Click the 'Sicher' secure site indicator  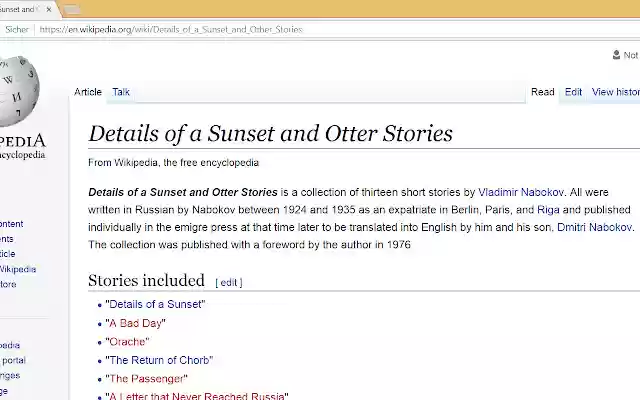pos(15,30)
